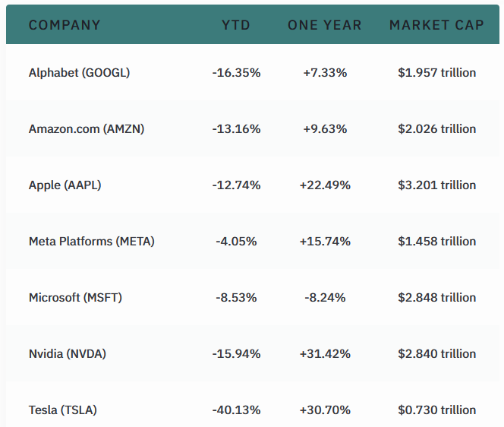Click Tesla's $0.730 trillion market cap
Viewport: 504px width, 427px height.
[x=437, y=410]
